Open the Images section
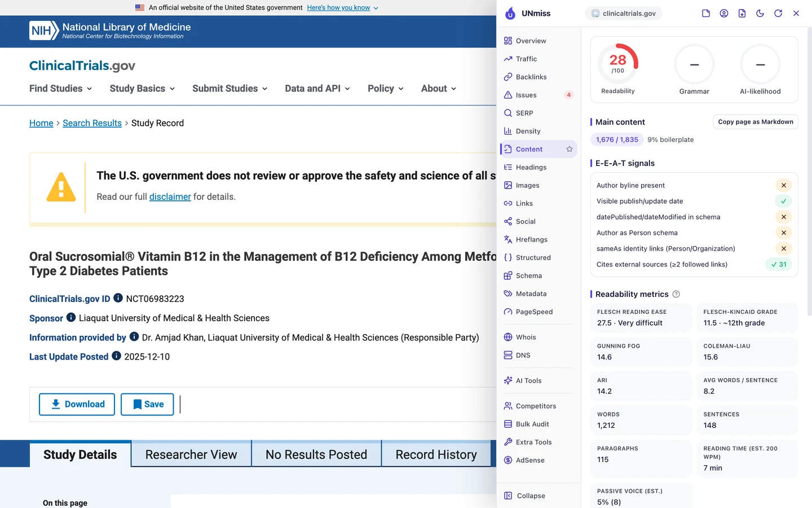The width and height of the screenshot is (812, 508). (x=539, y=185)
